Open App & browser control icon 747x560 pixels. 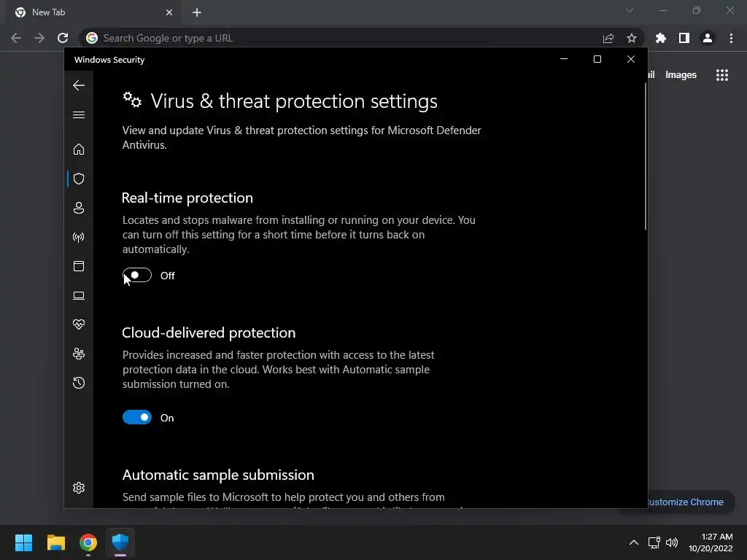coord(79,266)
